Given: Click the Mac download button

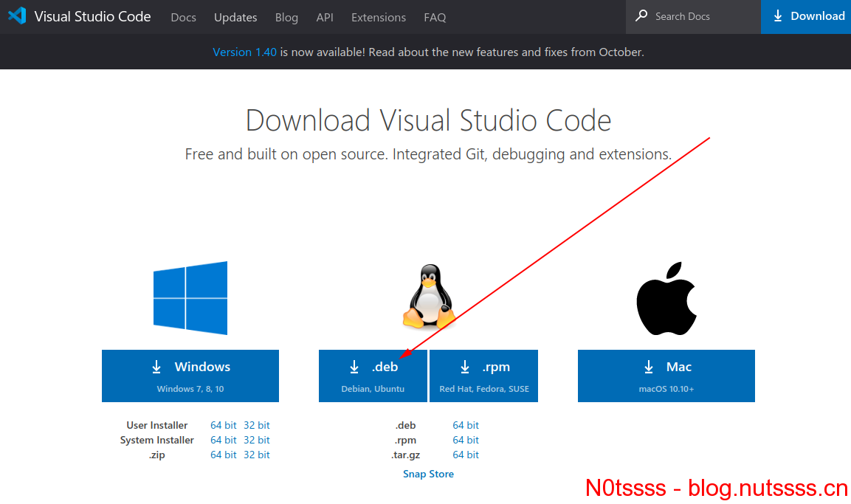Looking at the screenshot, I should click(666, 376).
